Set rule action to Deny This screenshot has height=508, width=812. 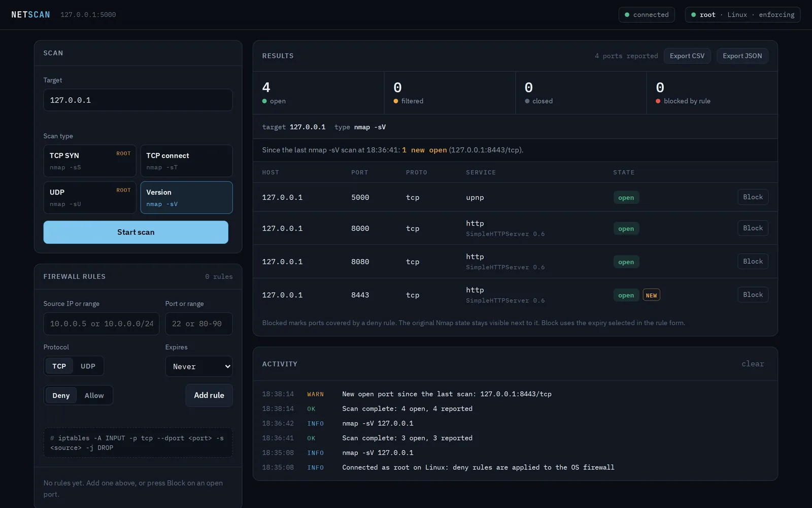coord(61,395)
